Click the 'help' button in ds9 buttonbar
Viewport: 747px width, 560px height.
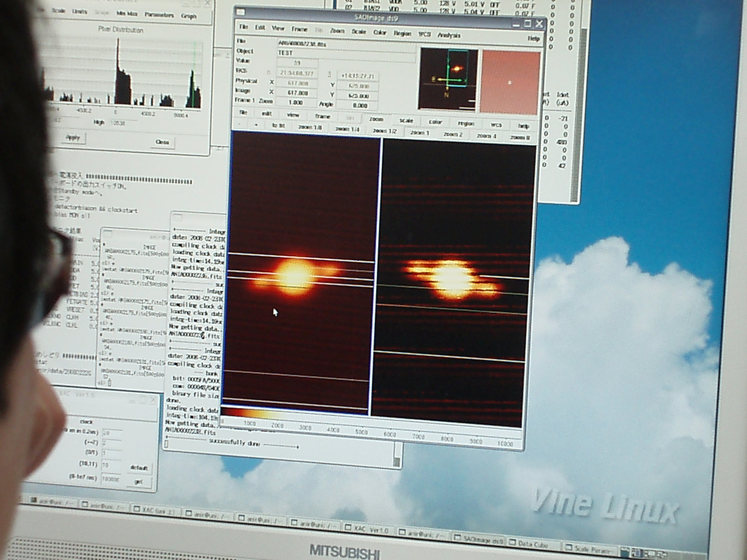click(524, 126)
